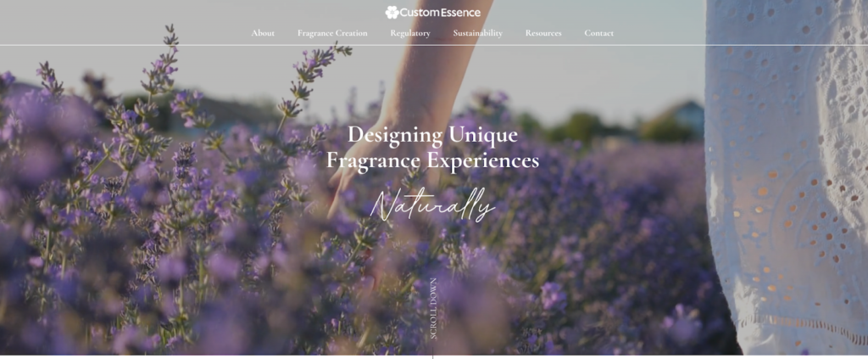Click the thin line below SCROLL DOWN
The image size is (868, 359).
(x=433, y=351)
